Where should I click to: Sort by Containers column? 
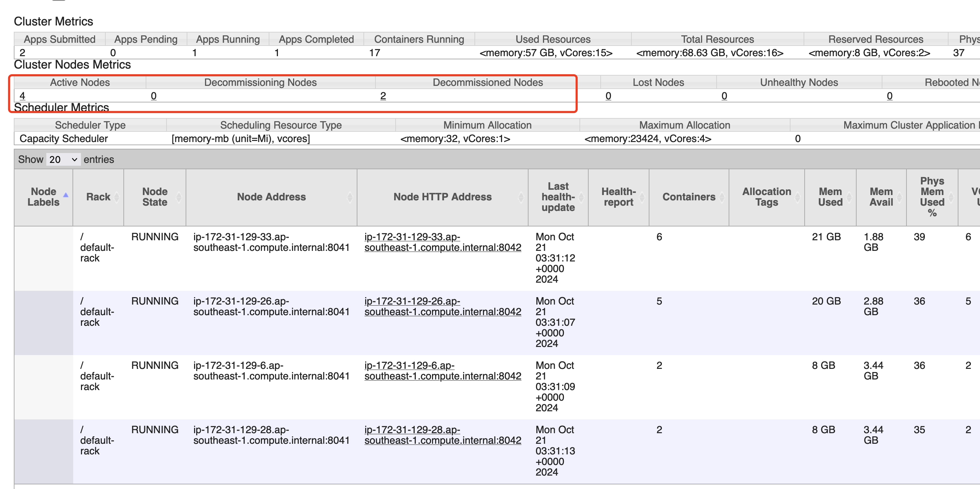722,197
